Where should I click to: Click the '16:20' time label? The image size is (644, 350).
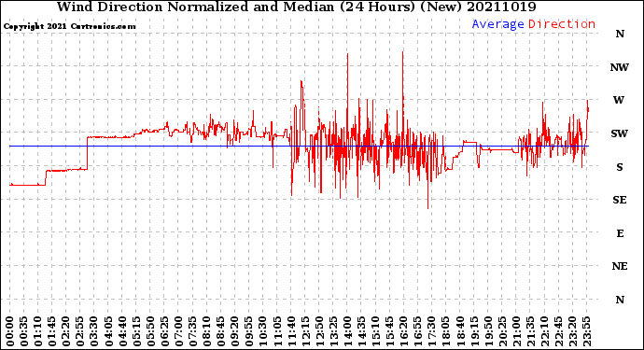click(x=404, y=331)
